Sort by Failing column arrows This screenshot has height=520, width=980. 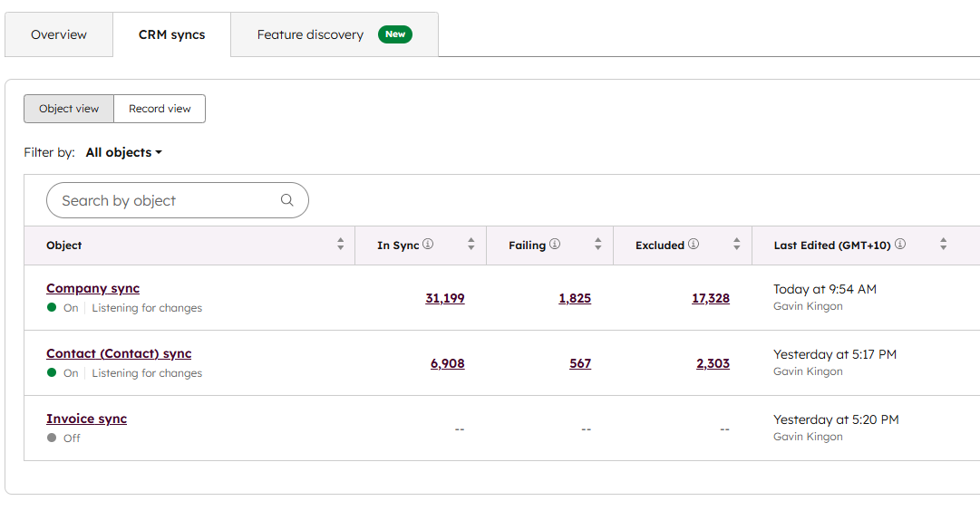[x=598, y=245]
